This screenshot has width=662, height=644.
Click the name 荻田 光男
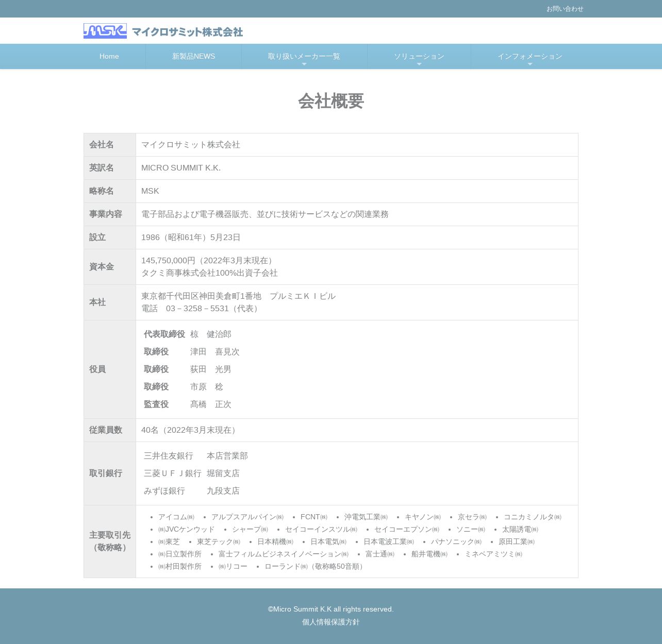click(211, 369)
